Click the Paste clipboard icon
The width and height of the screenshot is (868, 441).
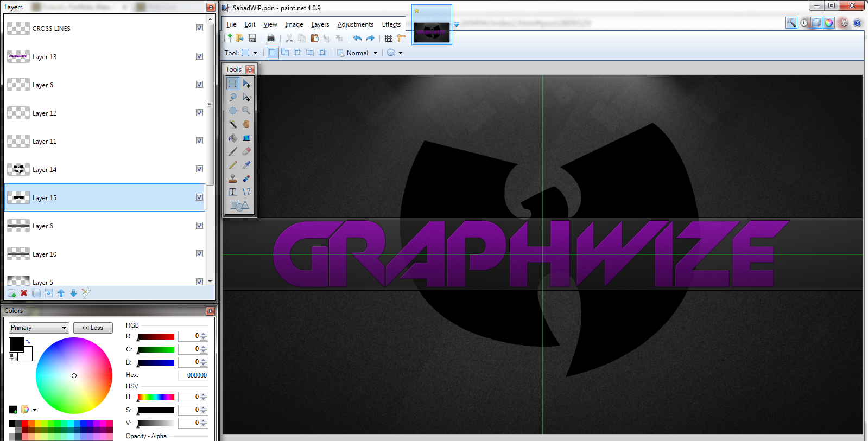[x=314, y=38]
